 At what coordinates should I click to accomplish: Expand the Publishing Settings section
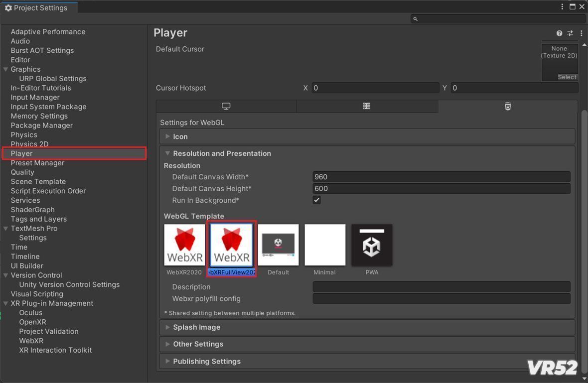coord(367,361)
